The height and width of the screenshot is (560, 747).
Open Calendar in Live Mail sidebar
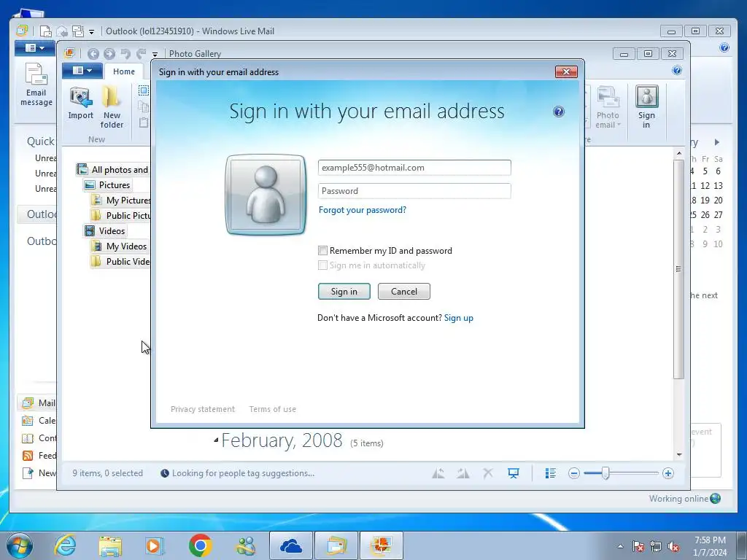(x=38, y=421)
